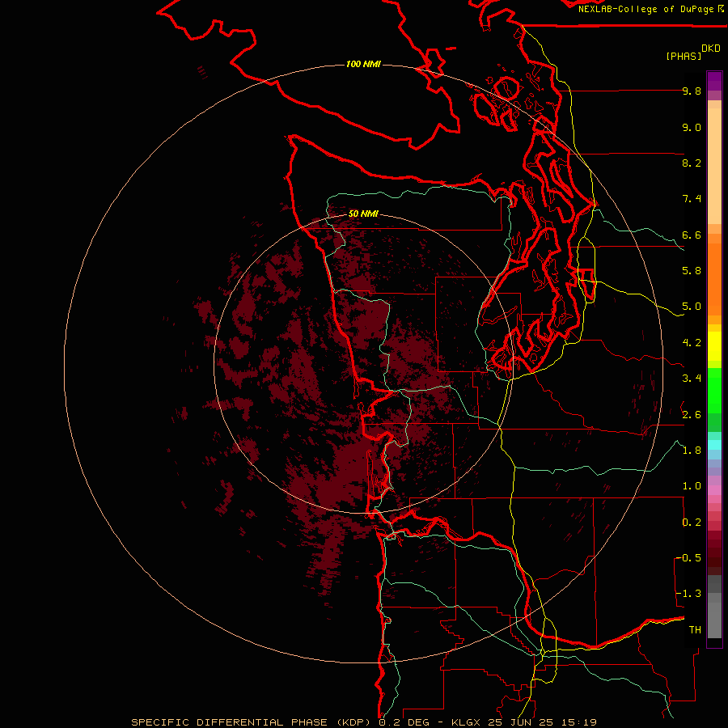Screen dimensions: 728x728
Task: Click the "TH" threshold label on the scale
Action: pos(695,630)
